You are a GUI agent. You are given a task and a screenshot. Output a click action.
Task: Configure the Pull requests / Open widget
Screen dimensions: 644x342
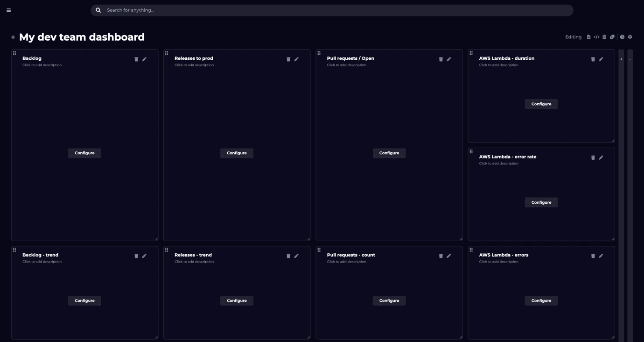(x=389, y=153)
